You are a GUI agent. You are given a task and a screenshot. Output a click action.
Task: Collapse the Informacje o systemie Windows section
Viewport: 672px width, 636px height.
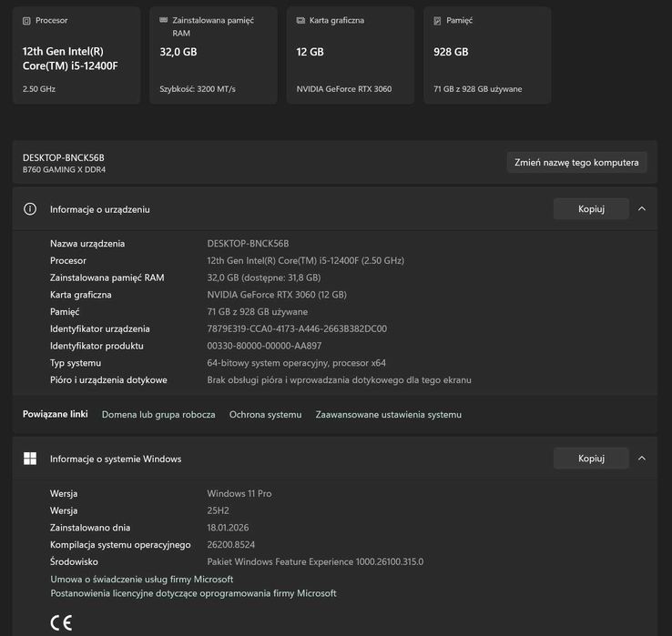click(642, 459)
